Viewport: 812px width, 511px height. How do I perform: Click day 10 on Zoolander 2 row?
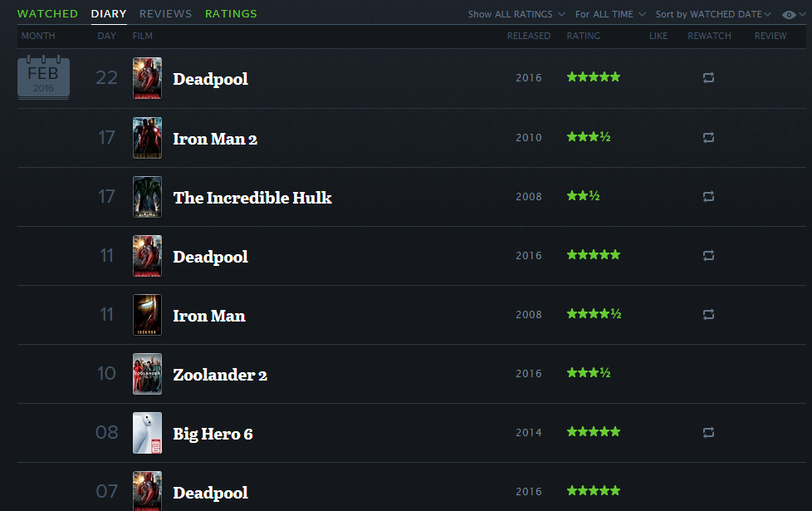[x=106, y=373]
